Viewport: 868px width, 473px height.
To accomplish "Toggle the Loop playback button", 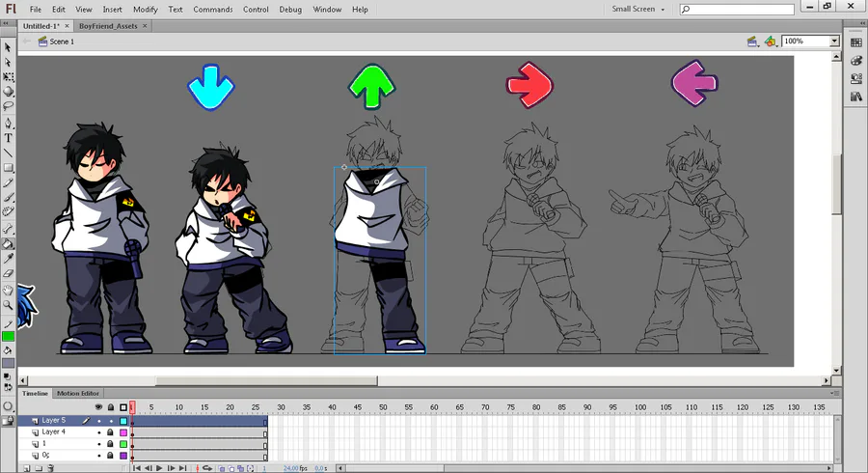I will click(x=207, y=468).
